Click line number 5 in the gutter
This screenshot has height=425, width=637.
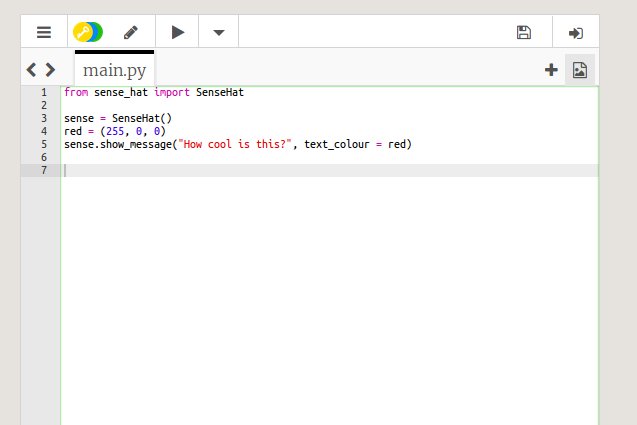click(43, 144)
